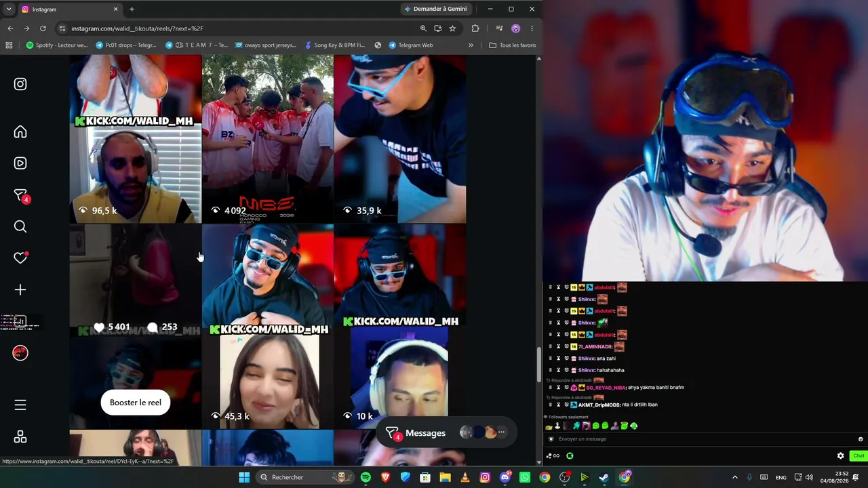Open a new browser tab

pos(132,9)
